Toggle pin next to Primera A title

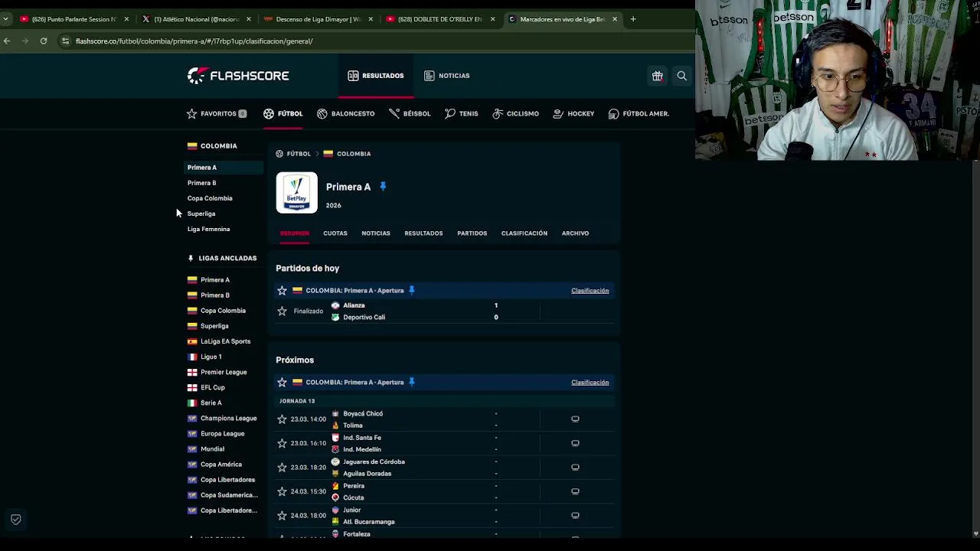[383, 187]
